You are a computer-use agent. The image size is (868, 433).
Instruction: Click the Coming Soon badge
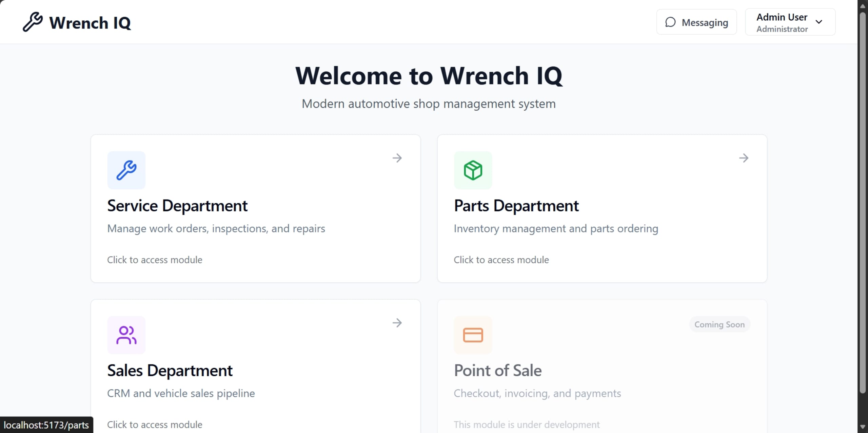tap(719, 324)
